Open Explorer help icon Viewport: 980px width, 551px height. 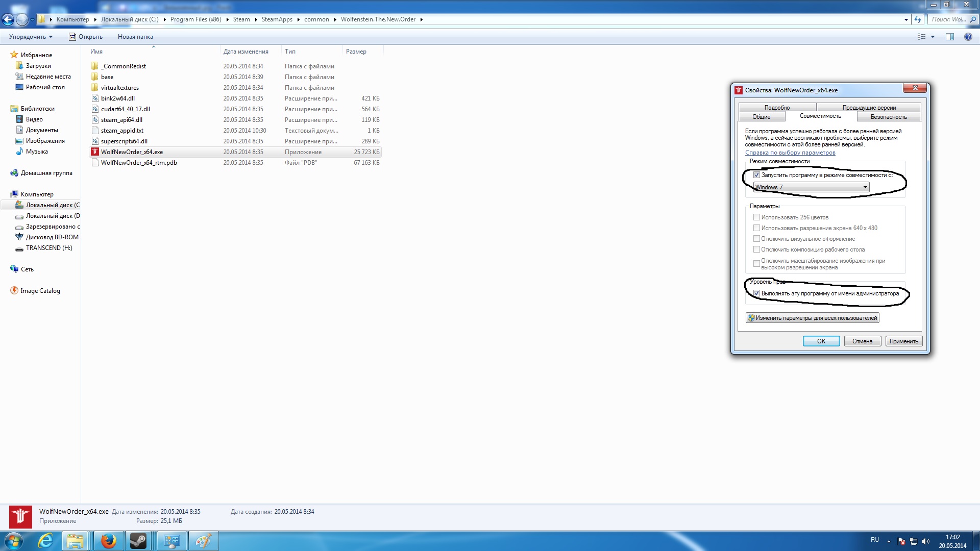coord(968,37)
